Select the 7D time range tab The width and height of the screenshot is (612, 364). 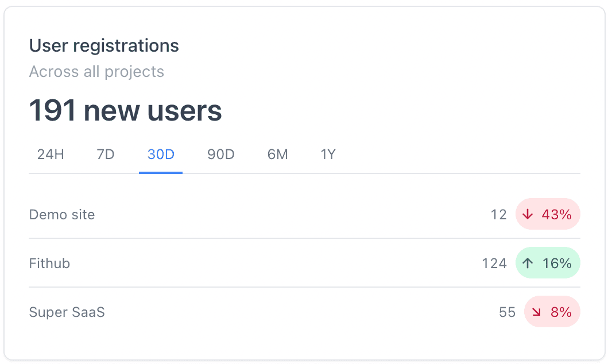[106, 154]
